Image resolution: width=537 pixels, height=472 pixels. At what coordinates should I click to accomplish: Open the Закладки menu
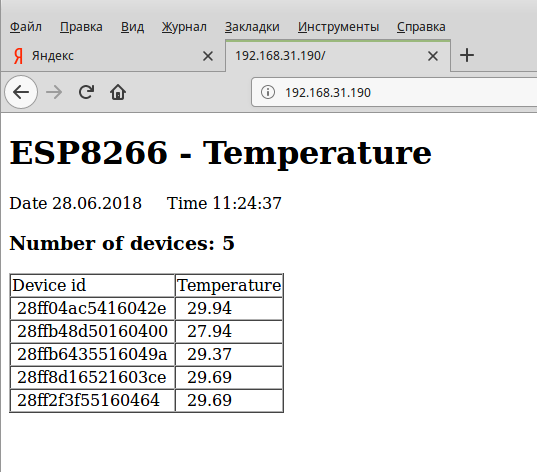click(x=252, y=27)
